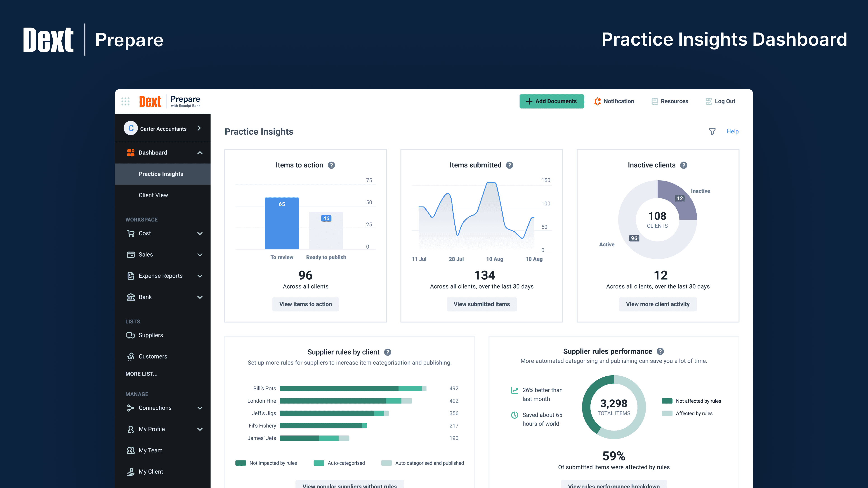
Task: Expand the Bank menu chevron
Action: (x=200, y=297)
